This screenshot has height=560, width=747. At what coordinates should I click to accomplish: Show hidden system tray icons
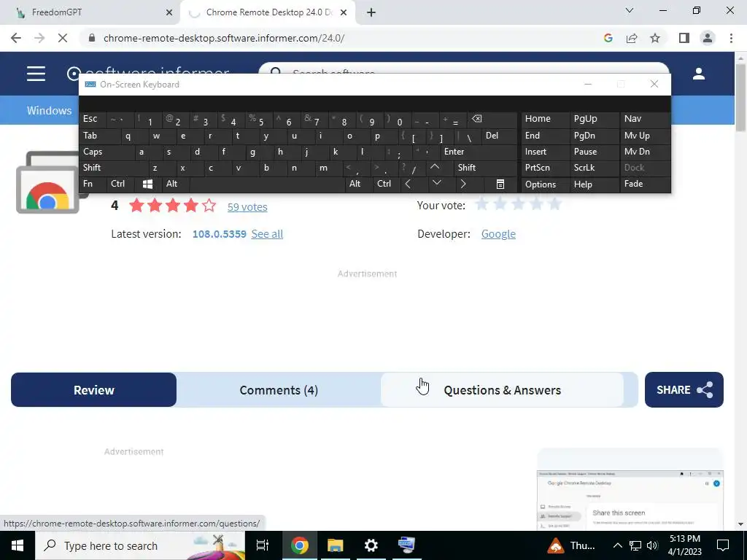(x=617, y=545)
